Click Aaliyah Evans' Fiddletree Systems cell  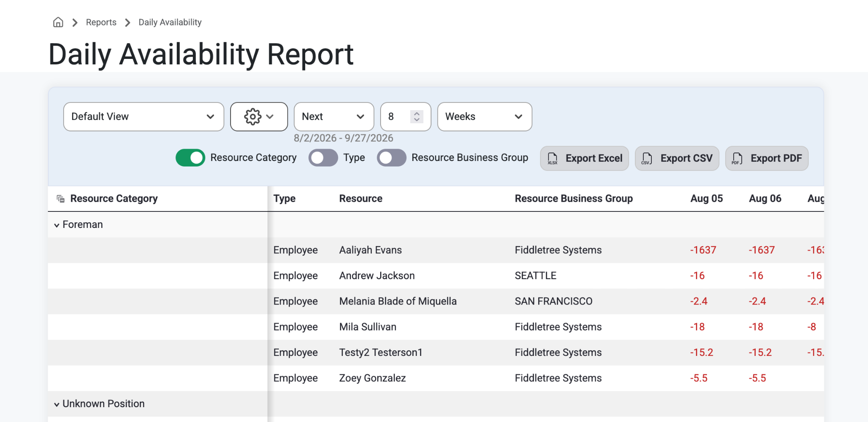558,250
